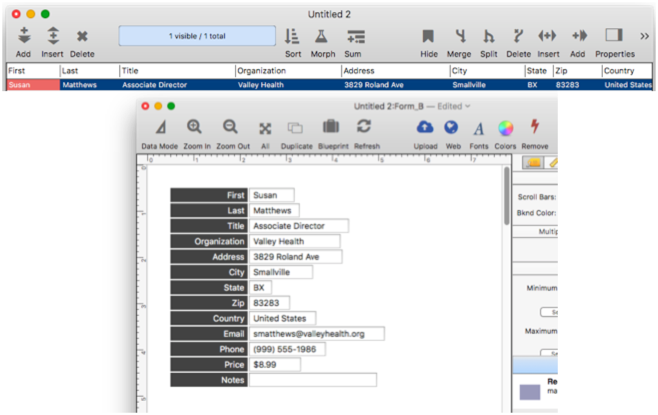Click the Duplicate icon in form toolbar

tap(295, 128)
